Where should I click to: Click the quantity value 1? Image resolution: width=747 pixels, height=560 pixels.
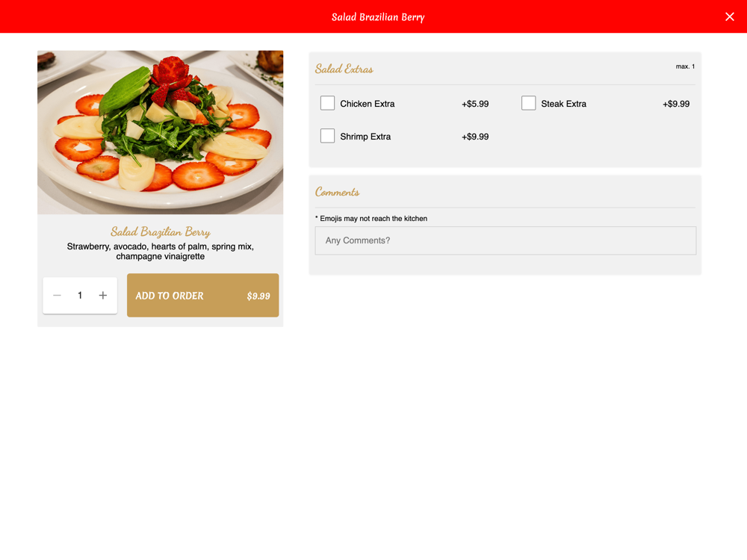click(x=80, y=295)
